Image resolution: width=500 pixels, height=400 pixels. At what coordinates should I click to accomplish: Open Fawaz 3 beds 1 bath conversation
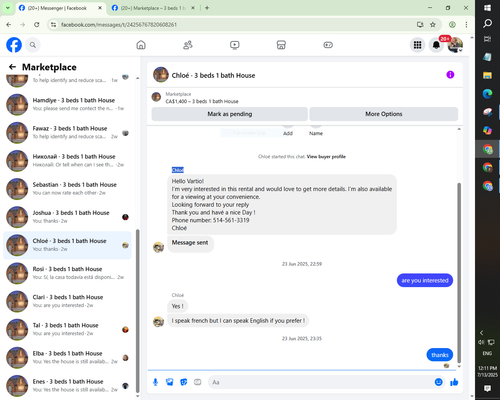tap(68, 132)
